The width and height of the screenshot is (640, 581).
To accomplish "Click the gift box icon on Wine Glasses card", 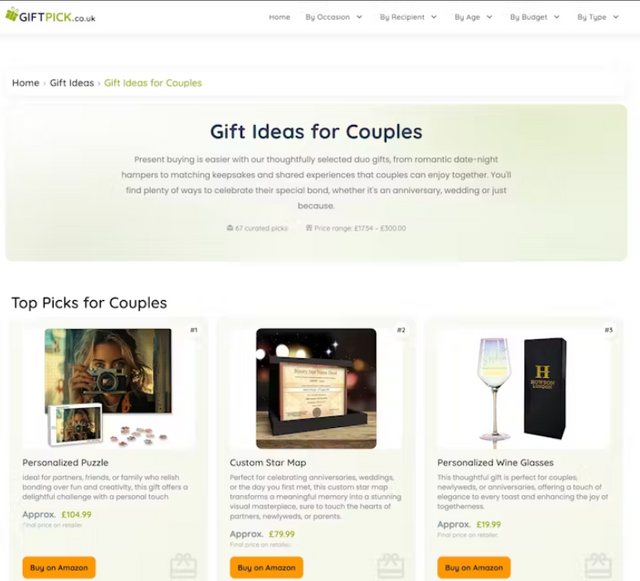I will [x=598, y=566].
